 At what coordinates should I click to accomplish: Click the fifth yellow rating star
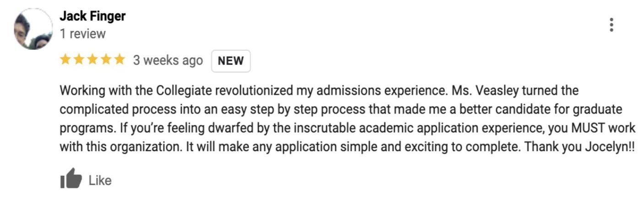(119, 60)
